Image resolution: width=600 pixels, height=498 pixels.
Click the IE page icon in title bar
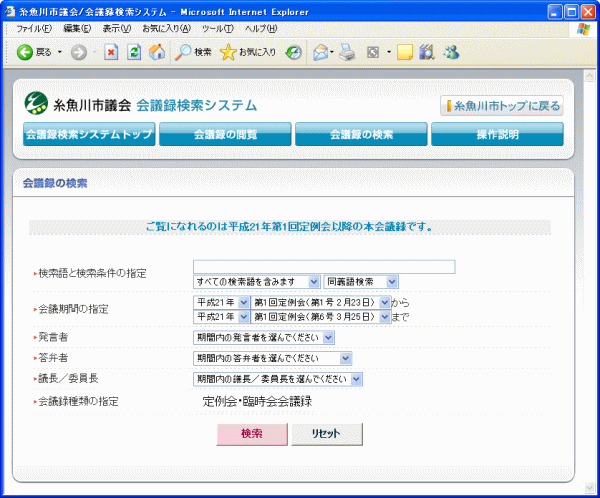tap(10, 11)
